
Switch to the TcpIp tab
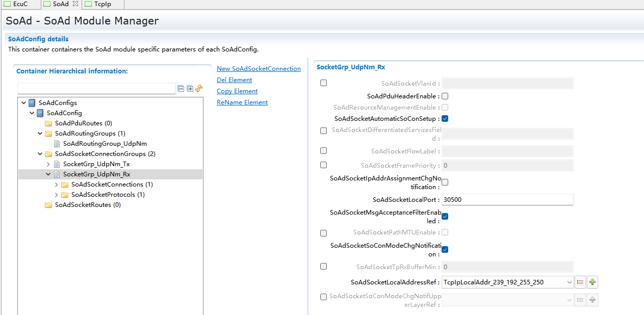(x=102, y=4)
